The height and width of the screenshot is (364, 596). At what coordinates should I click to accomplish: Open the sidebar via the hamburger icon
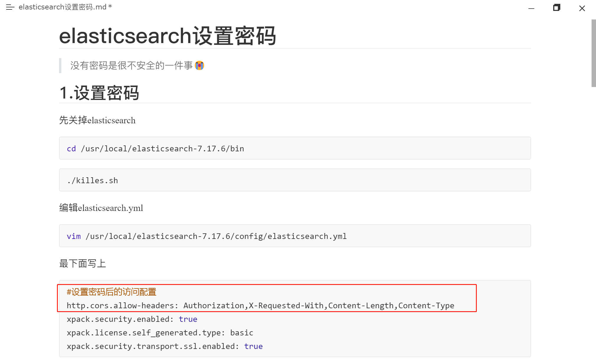tap(10, 7)
